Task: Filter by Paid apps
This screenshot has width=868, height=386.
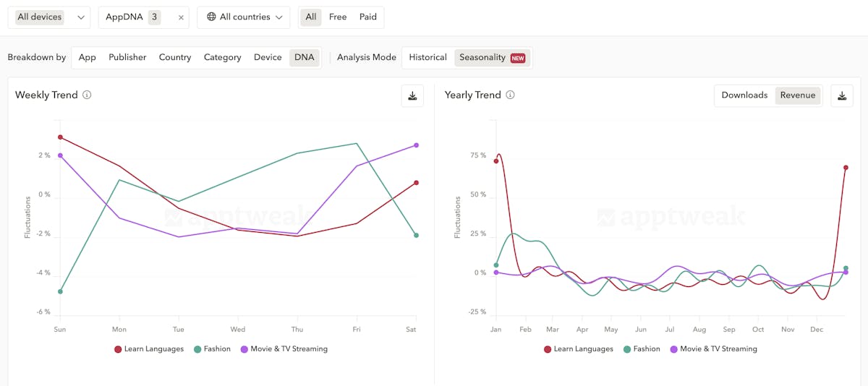Action: tap(368, 17)
